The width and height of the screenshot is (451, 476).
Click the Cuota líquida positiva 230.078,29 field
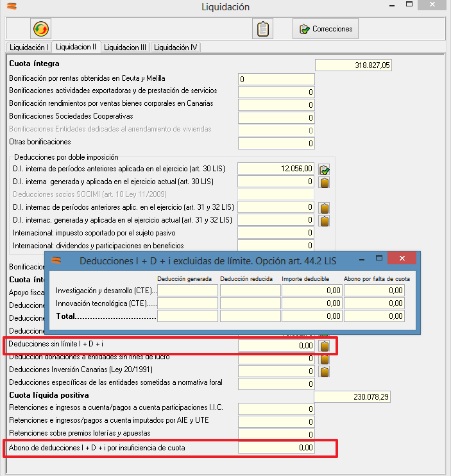pos(352,396)
